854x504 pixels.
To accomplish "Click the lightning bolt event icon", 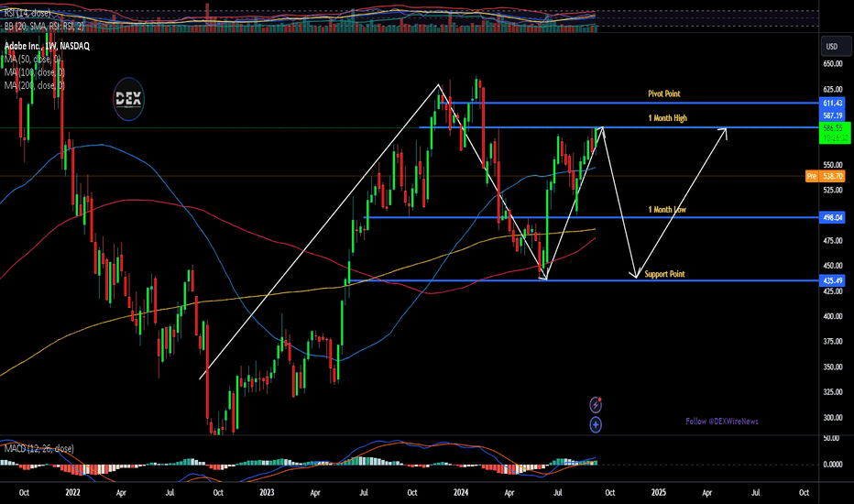I will click(596, 405).
